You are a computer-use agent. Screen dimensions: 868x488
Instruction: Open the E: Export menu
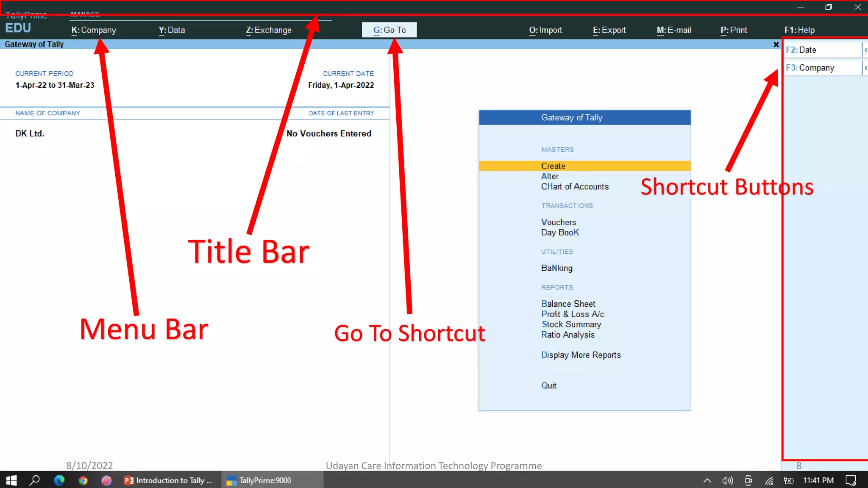(609, 30)
